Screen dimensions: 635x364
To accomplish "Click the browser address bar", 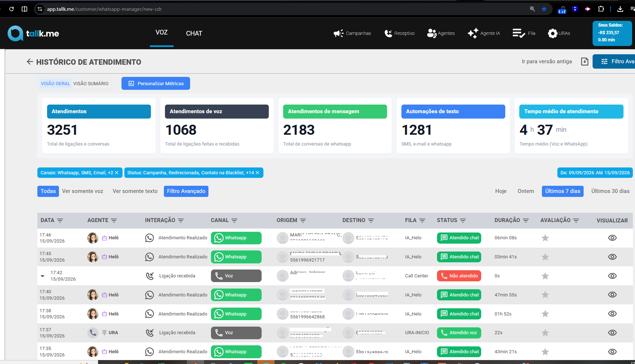I will [x=280, y=9].
